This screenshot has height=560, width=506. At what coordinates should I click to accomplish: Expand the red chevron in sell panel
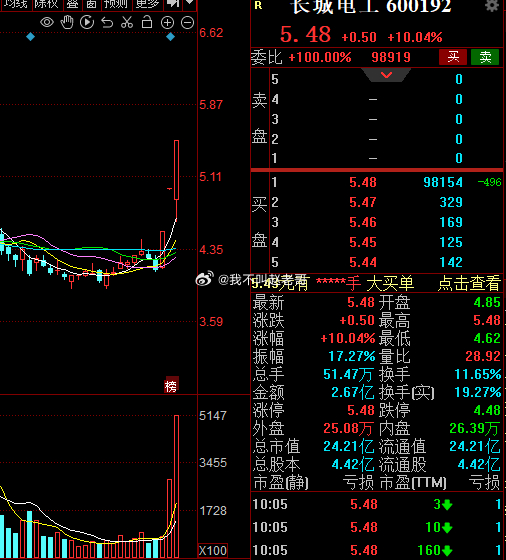click(386, 75)
